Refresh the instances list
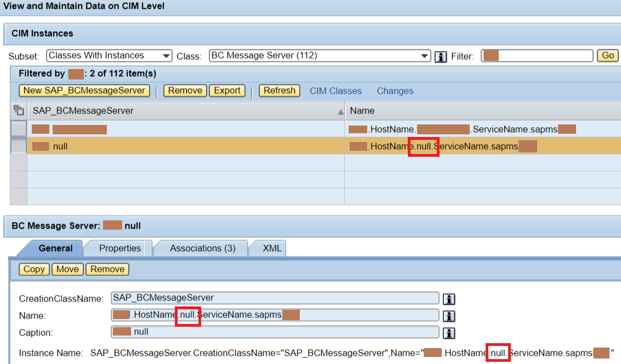 click(280, 90)
